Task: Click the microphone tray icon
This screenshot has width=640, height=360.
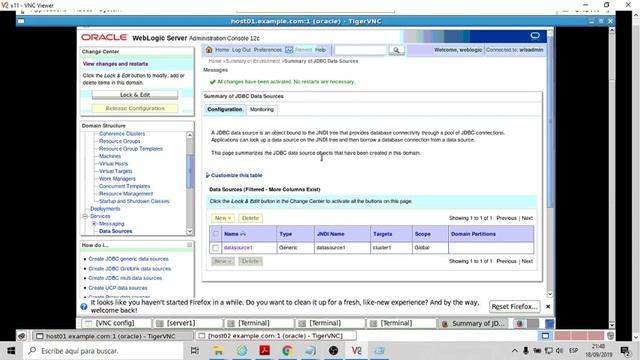Action: [x=526, y=351]
